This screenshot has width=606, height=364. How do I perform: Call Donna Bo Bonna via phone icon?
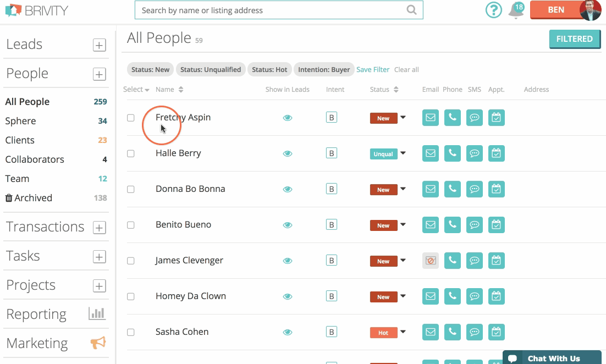pos(453,189)
